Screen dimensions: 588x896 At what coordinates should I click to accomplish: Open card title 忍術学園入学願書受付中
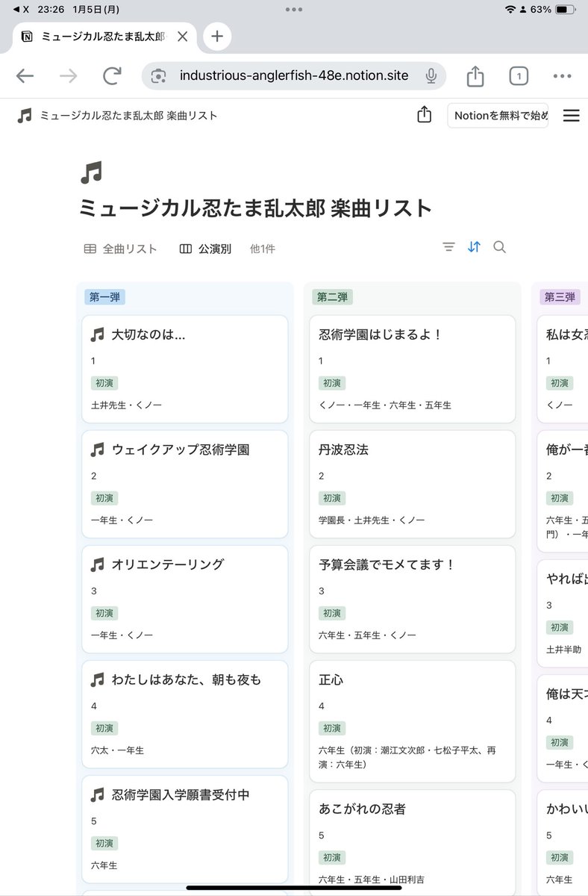[181, 795]
